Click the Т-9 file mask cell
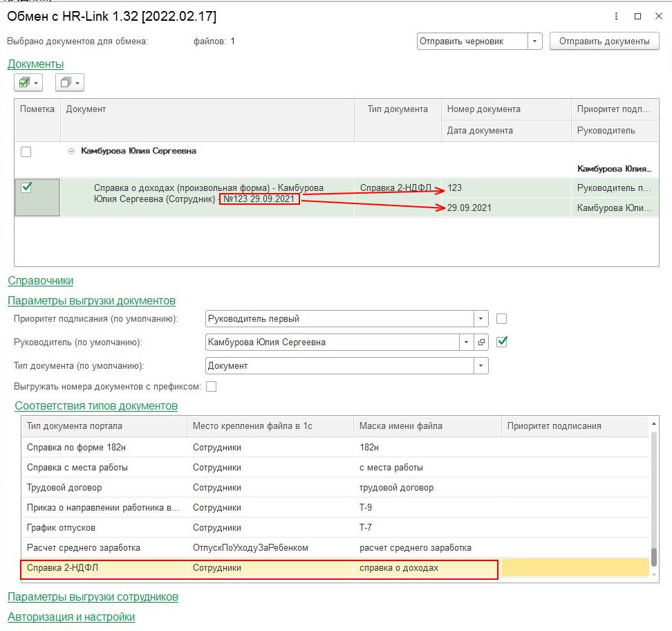The image size is (672, 631). click(x=427, y=507)
